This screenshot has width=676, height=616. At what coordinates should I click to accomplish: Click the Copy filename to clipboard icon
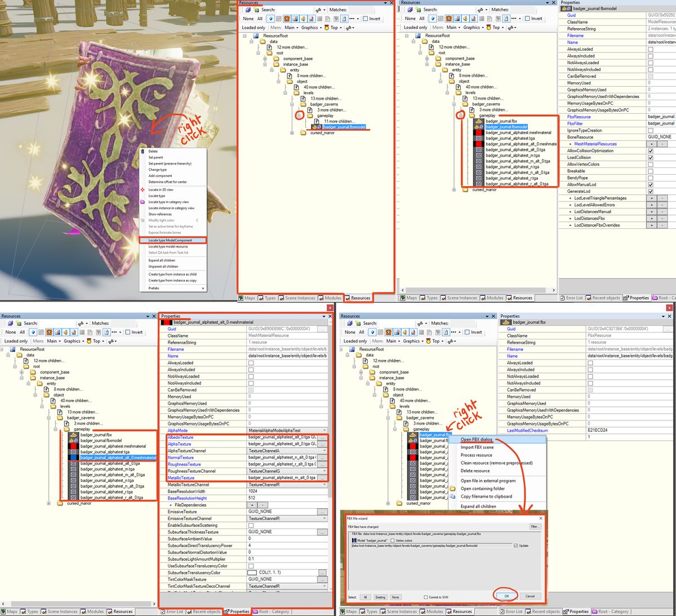(453, 497)
